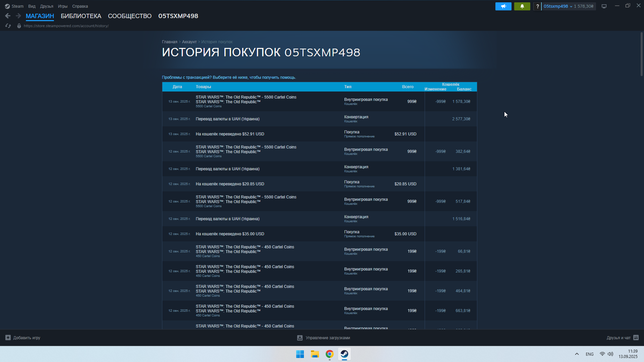Click the Товары column header
Image resolution: width=644 pixels, height=362 pixels.
point(203,87)
